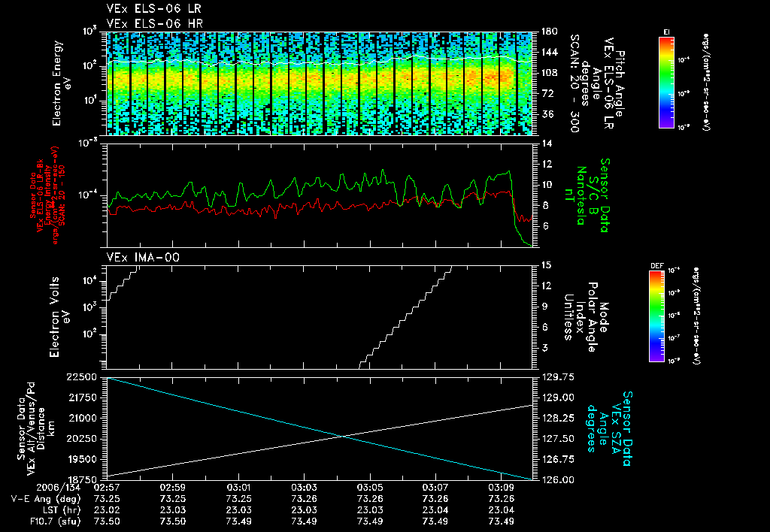Click the 02:59 time tick label
The height and width of the screenshot is (532, 770).
coord(172,488)
